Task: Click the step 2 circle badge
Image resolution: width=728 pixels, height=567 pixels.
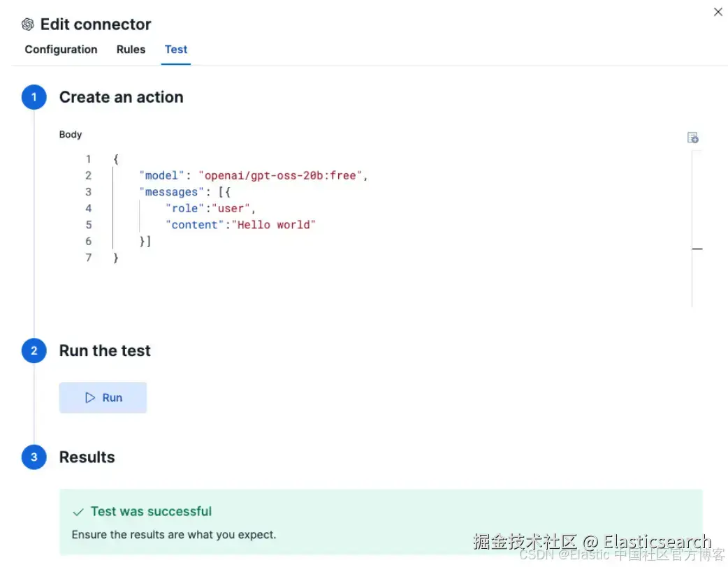Action: pyautogui.click(x=34, y=351)
